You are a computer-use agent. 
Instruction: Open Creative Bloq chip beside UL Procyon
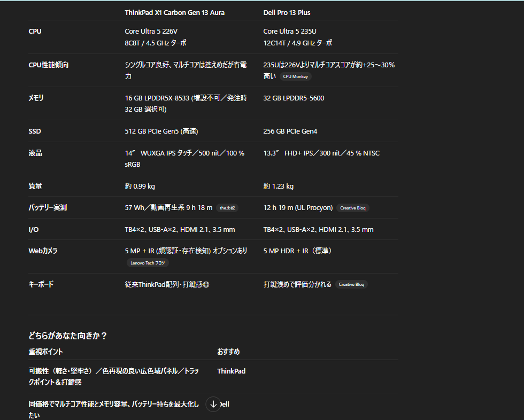(353, 208)
